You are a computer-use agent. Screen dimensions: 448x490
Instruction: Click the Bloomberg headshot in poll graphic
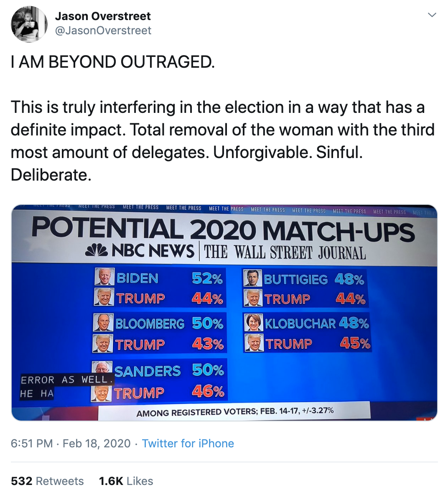[103, 322]
